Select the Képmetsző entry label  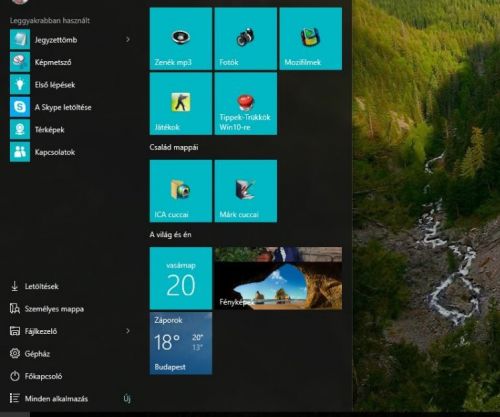tap(53, 62)
